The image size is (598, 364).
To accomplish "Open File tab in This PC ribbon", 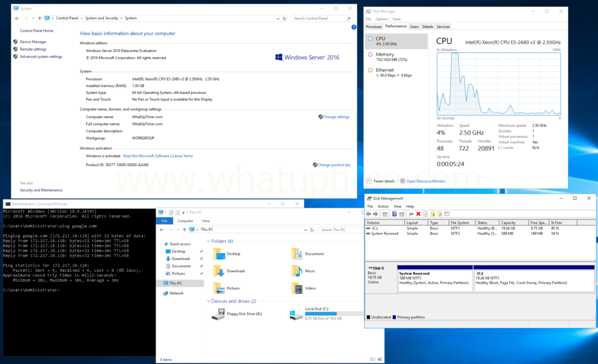I will pos(164,221).
